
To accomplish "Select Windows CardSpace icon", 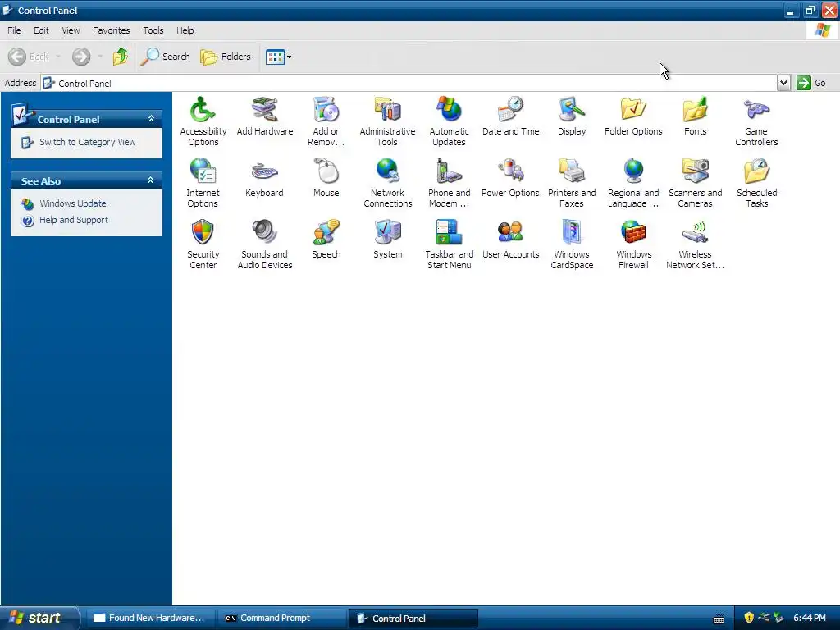I will click(572, 232).
